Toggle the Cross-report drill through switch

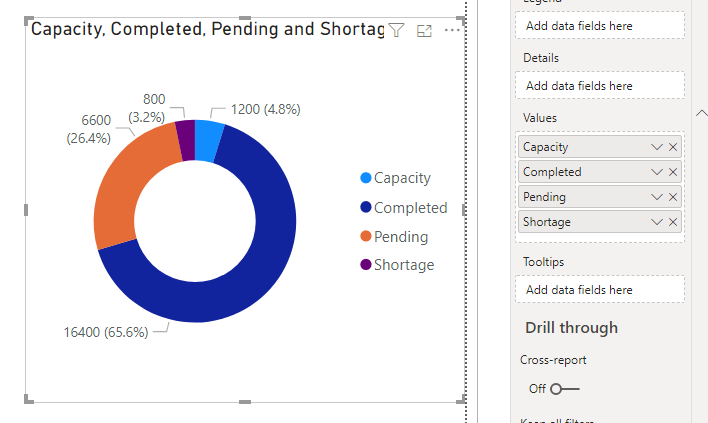(564, 389)
